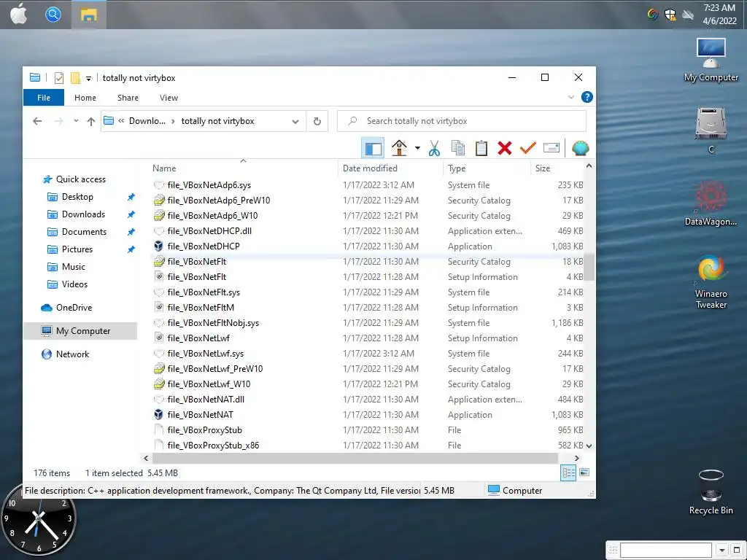The height and width of the screenshot is (560, 747).
Task: Refresh the folder view
Action: [317, 122]
